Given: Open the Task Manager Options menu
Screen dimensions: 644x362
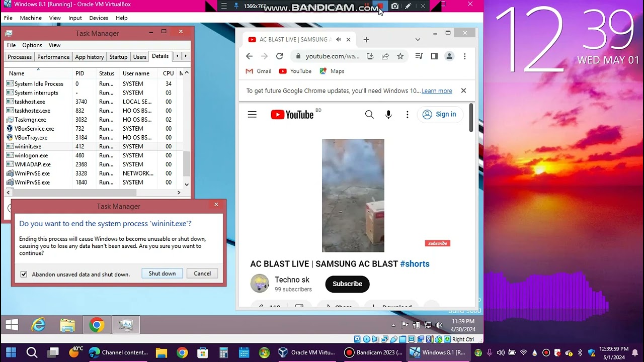Looking at the screenshot, I should tap(32, 45).
